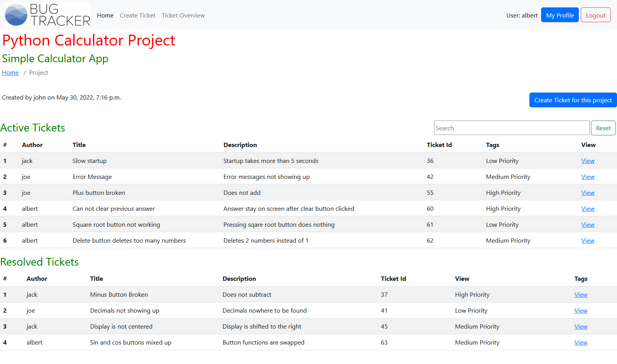Click Create Ticket for this project
The width and height of the screenshot is (617, 364).
(x=573, y=100)
